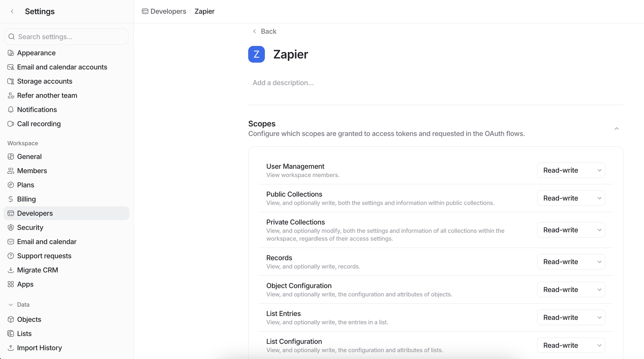This screenshot has width=644, height=359.
Task: Click the Appearance icon in sidebar
Action: [x=11, y=53]
